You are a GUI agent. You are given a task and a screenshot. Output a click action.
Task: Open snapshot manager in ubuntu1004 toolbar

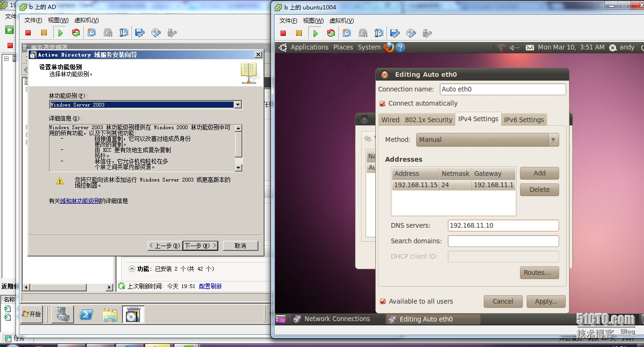(x=379, y=33)
